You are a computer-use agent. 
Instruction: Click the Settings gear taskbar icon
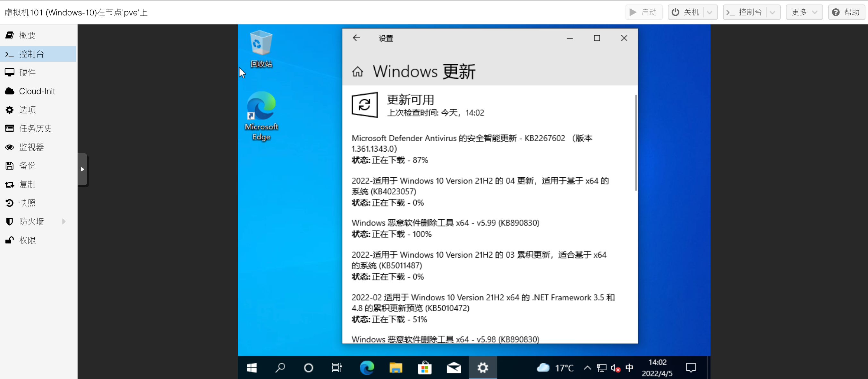pyautogui.click(x=482, y=367)
